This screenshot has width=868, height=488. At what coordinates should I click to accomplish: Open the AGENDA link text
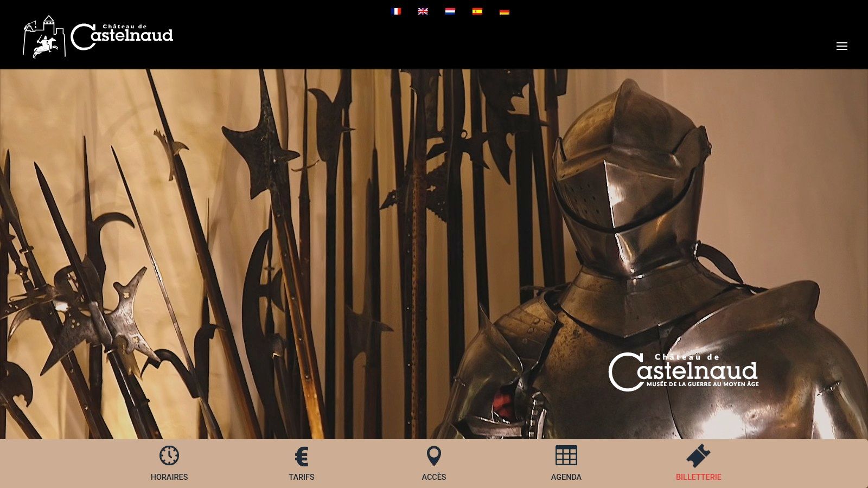tap(566, 477)
